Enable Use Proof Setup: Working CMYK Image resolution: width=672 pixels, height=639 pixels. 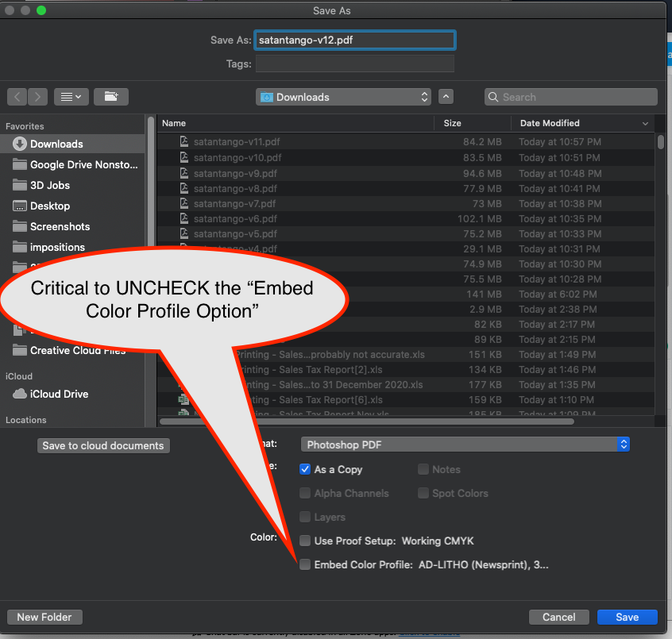point(305,541)
